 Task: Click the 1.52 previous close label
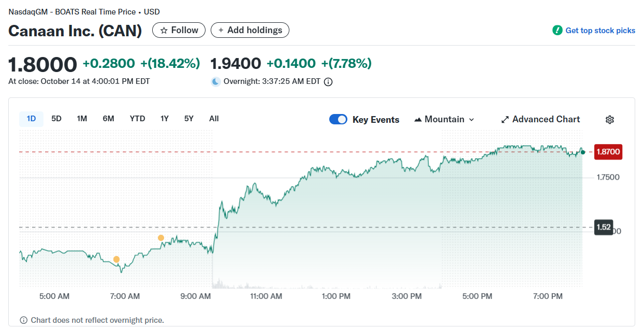coord(604,227)
